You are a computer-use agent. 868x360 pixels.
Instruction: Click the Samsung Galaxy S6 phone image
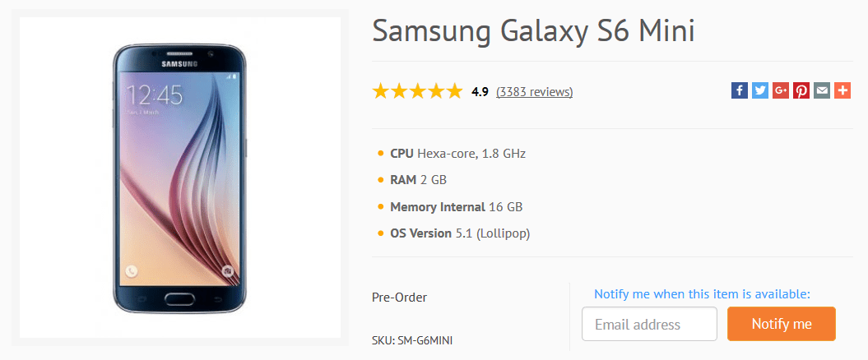(x=180, y=178)
